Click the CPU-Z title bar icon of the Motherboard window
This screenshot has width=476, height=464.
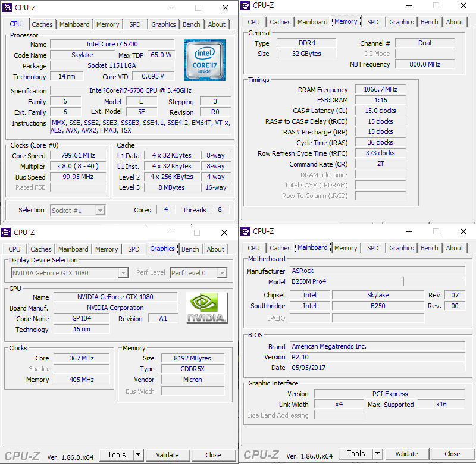coord(245,231)
